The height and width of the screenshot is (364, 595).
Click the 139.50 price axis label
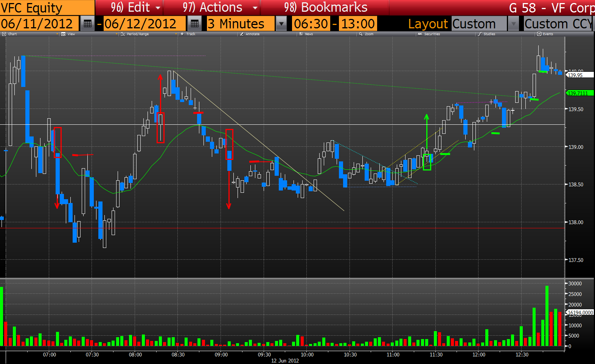576,109
